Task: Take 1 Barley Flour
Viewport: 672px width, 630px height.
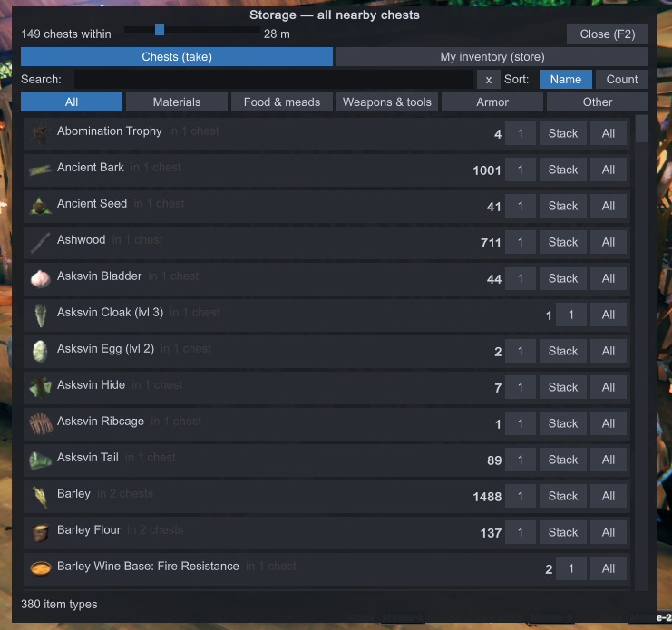Action: 521,532
